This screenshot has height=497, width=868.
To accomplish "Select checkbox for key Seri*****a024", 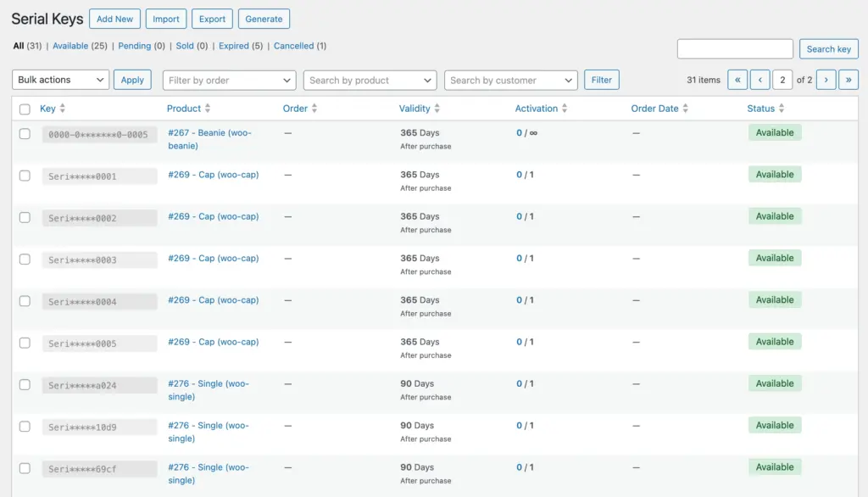I will pos(25,385).
